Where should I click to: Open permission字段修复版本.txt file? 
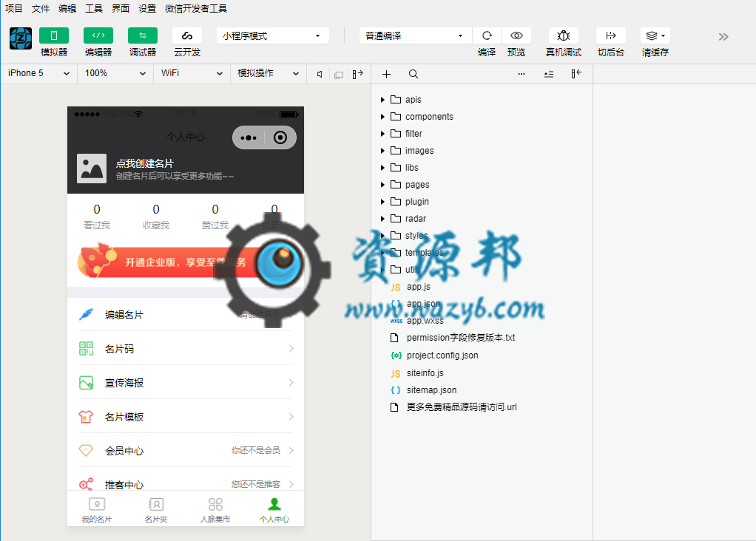460,338
